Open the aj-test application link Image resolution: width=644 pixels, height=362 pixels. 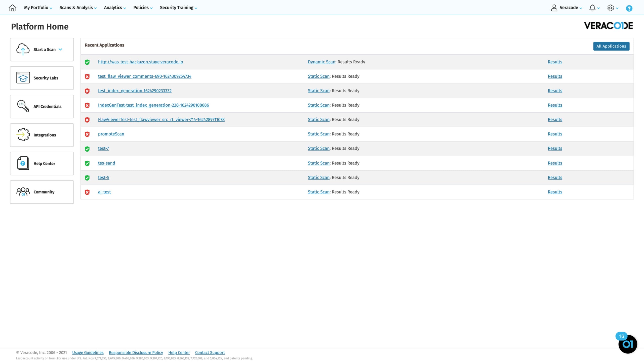(x=104, y=192)
